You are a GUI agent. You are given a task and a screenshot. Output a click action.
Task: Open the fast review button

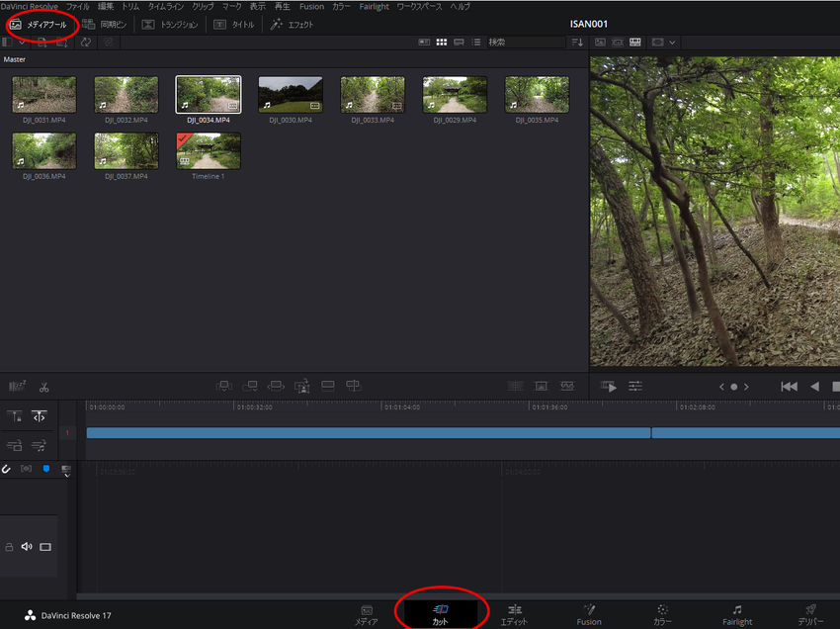click(x=609, y=387)
